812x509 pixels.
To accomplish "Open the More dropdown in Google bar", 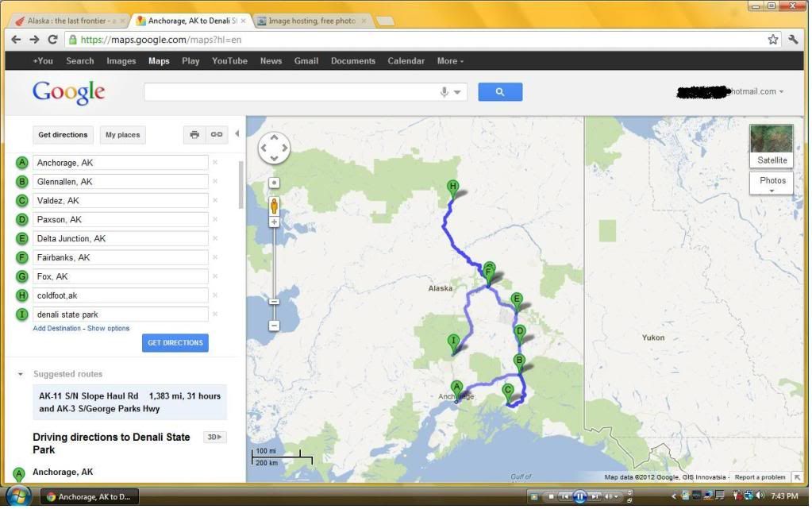I will pos(450,60).
